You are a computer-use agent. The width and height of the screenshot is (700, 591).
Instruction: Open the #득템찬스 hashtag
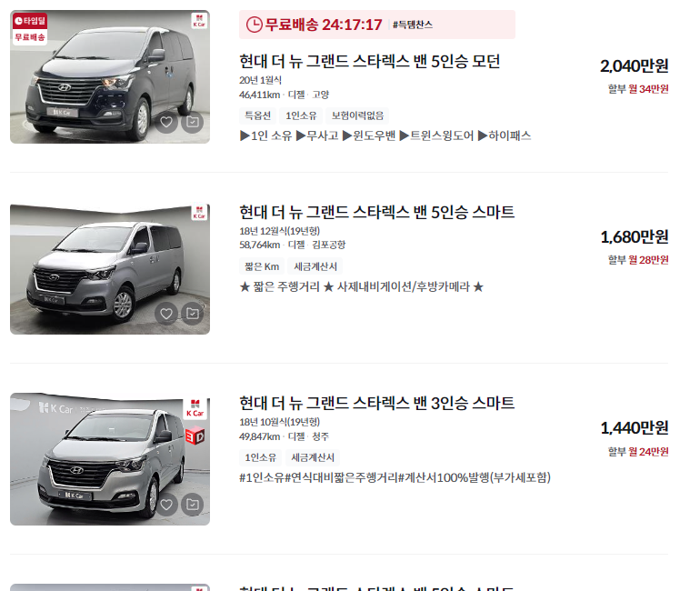pos(413,25)
